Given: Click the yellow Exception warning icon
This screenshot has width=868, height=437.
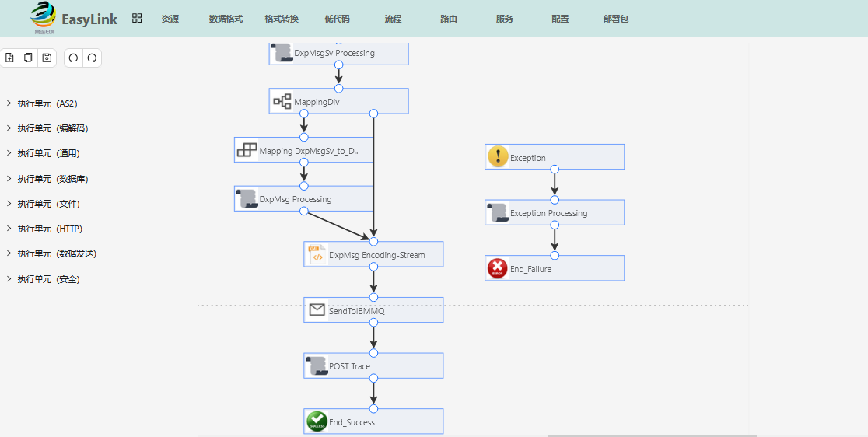Looking at the screenshot, I should pos(498,157).
